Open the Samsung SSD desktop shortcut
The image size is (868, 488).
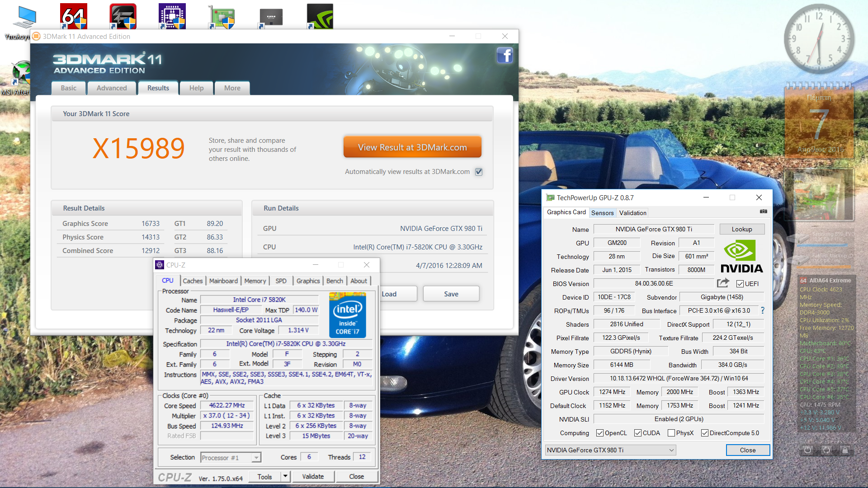click(271, 18)
